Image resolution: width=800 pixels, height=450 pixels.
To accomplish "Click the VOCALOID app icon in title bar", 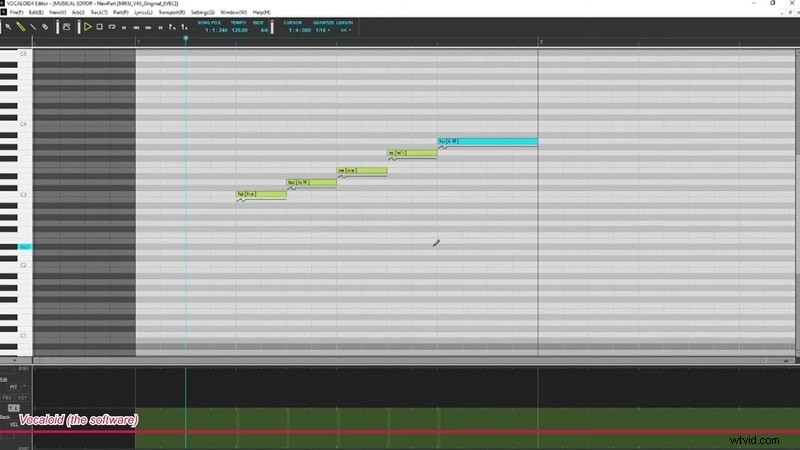I will click(x=3, y=3).
